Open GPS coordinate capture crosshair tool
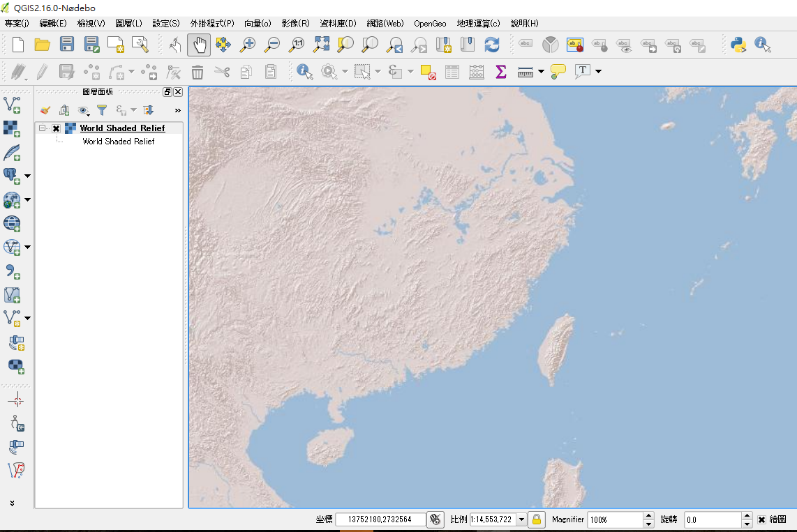 16,400
